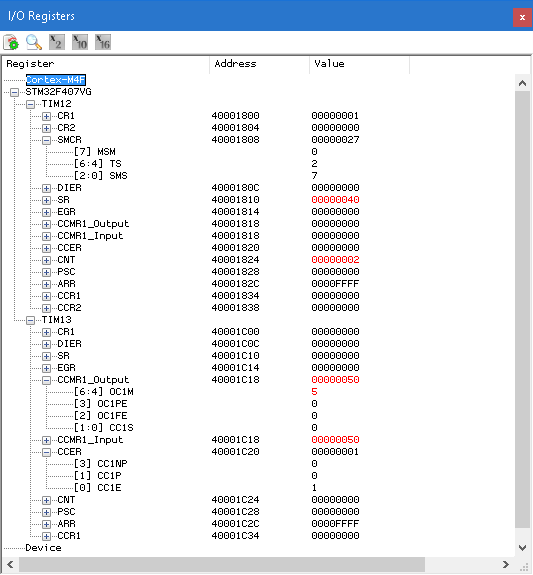Click the Address column header
This screenshot has height=575, width=533.
point(259,64)
